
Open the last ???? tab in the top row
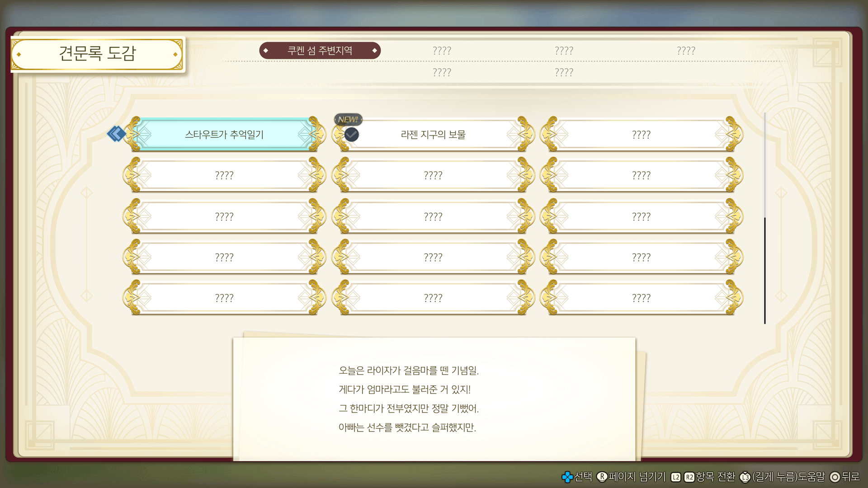click(686, 51)
